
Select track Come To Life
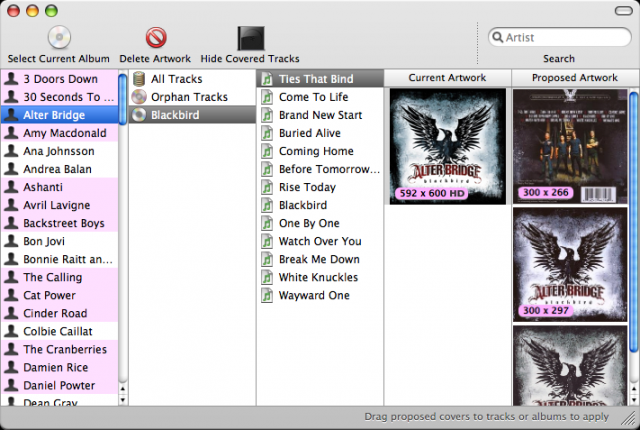click(320, 97)
